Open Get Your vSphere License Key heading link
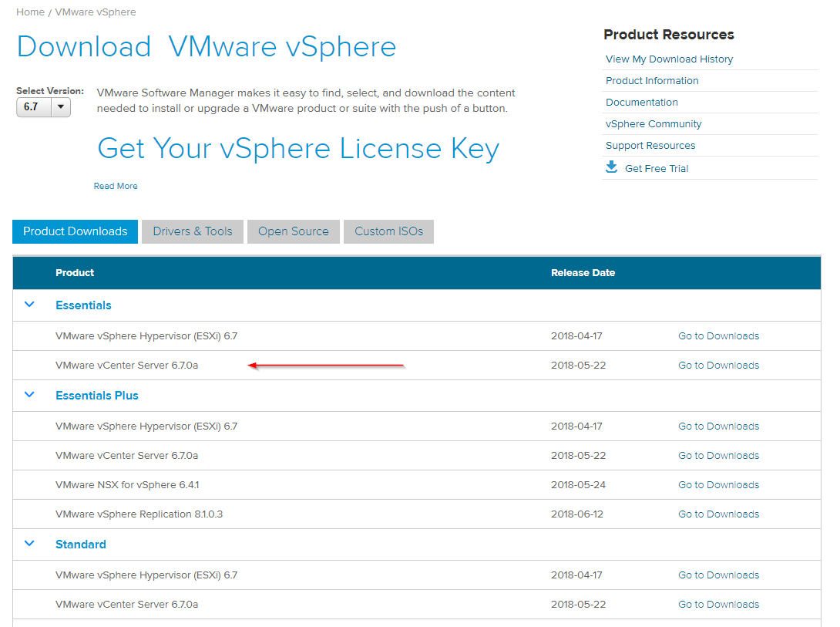 [298, 148]
